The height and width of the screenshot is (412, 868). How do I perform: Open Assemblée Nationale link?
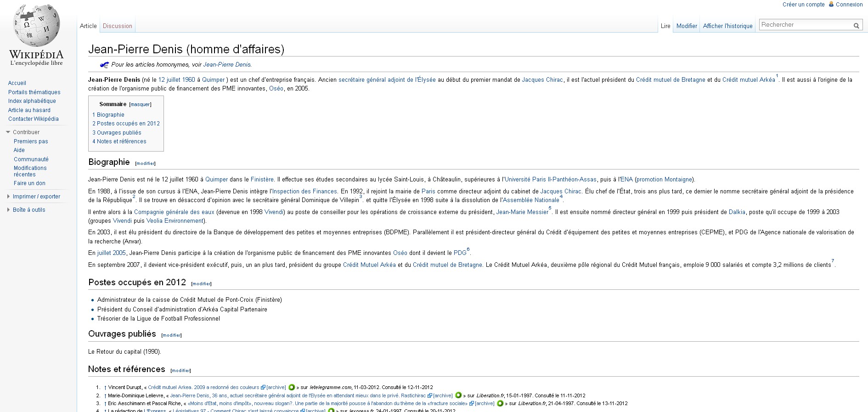[x=531, y=200]
